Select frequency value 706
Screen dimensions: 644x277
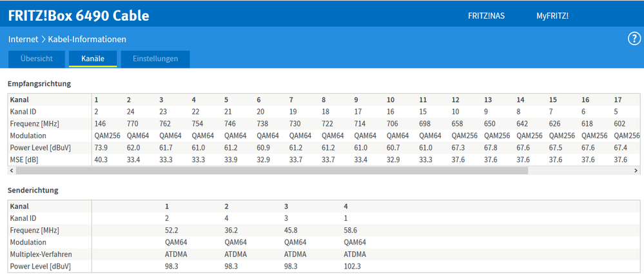coord(392,123)
